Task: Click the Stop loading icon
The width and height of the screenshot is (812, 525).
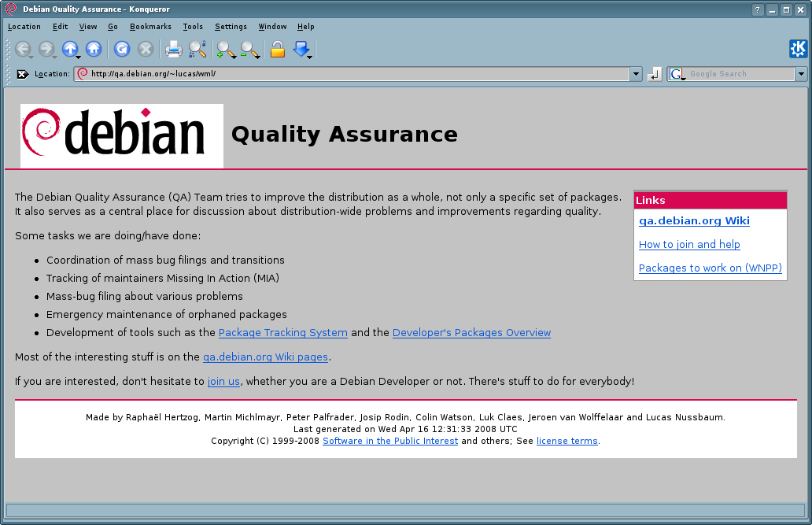Action: tap(146, 49)
